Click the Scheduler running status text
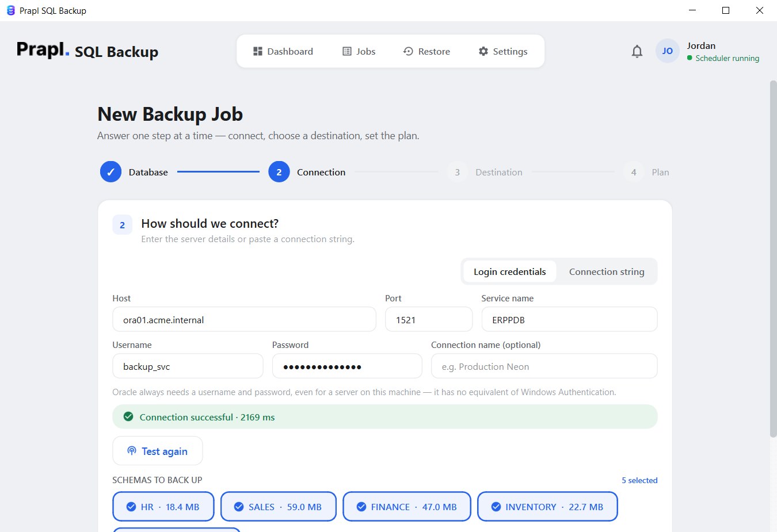The image size is (777, 532). (727, 58)
